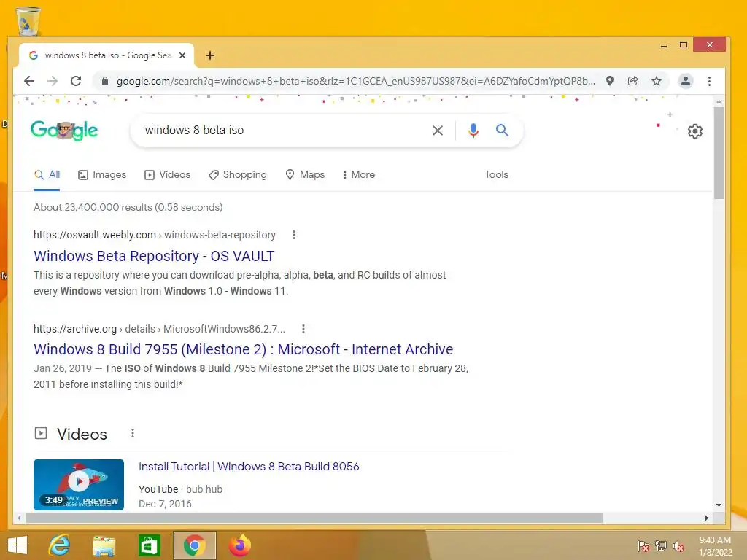Viewport: 747px width, 560px height.
Task: Open the network status tray icon
Action: click(x=661, y=546)
